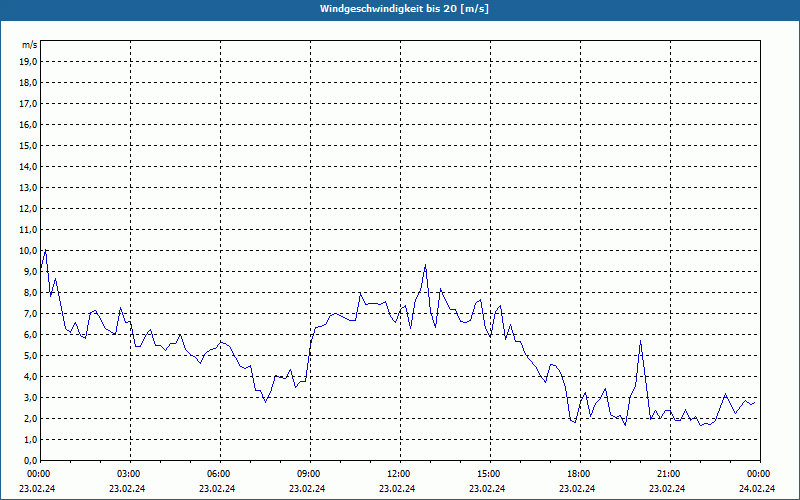Click the '21:00' time axis label
Screen dimensions: 800x500
[x=670, y=474]
